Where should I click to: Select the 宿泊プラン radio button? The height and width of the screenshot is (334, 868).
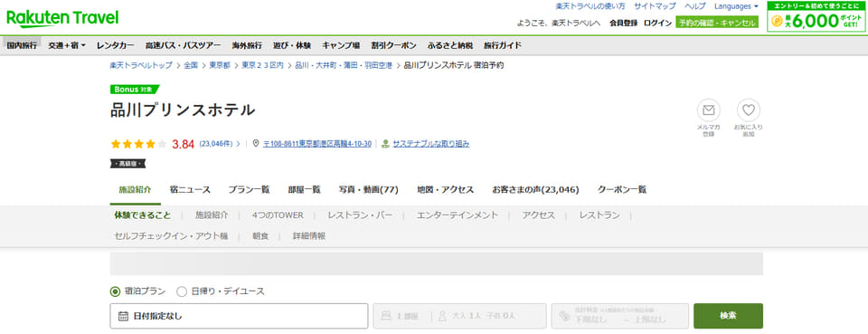[115, 291]
